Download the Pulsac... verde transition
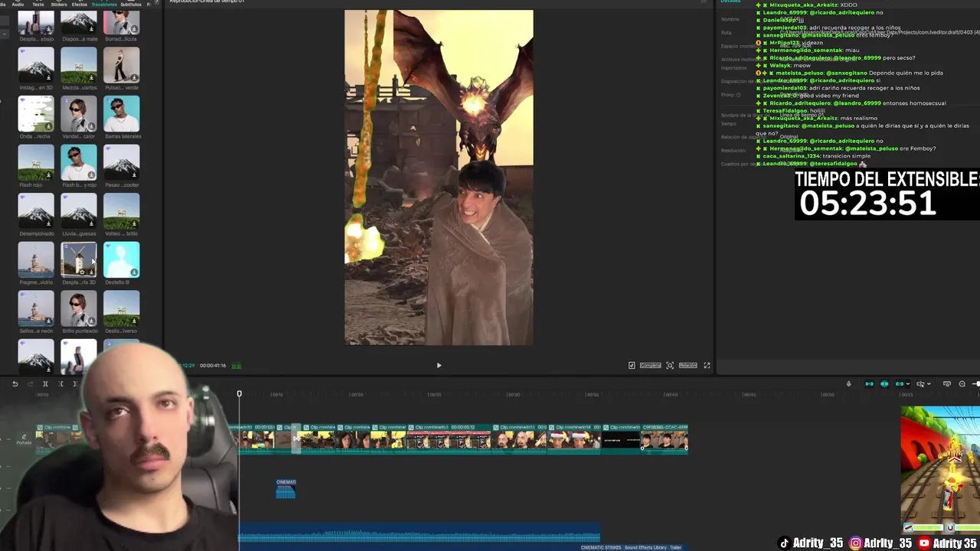Screen dimensions: 980x551 pos(134,77)
